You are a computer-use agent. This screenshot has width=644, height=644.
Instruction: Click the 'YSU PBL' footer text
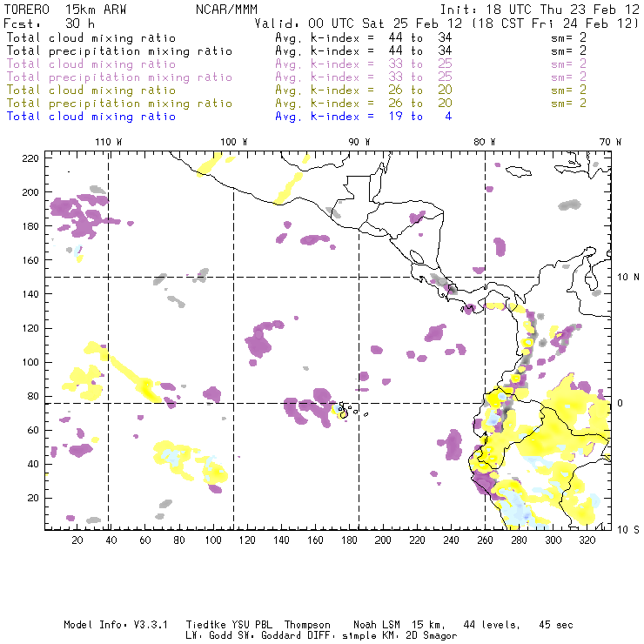pos(252,625)
